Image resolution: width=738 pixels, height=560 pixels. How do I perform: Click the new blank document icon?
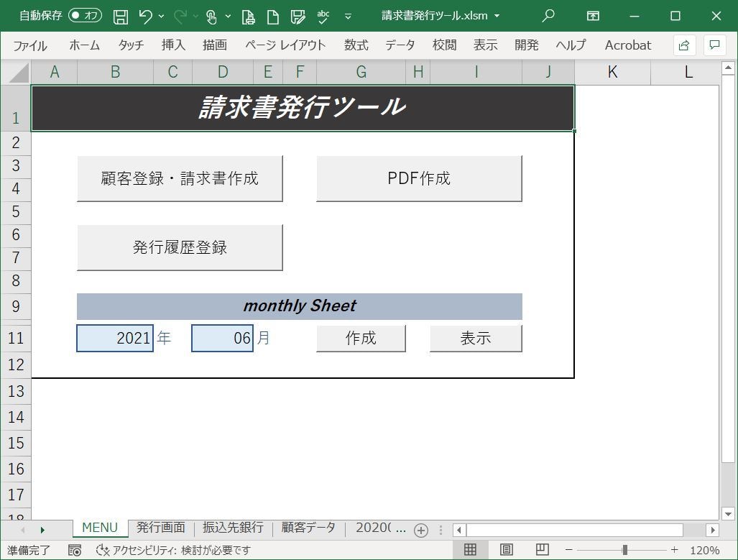273,17
